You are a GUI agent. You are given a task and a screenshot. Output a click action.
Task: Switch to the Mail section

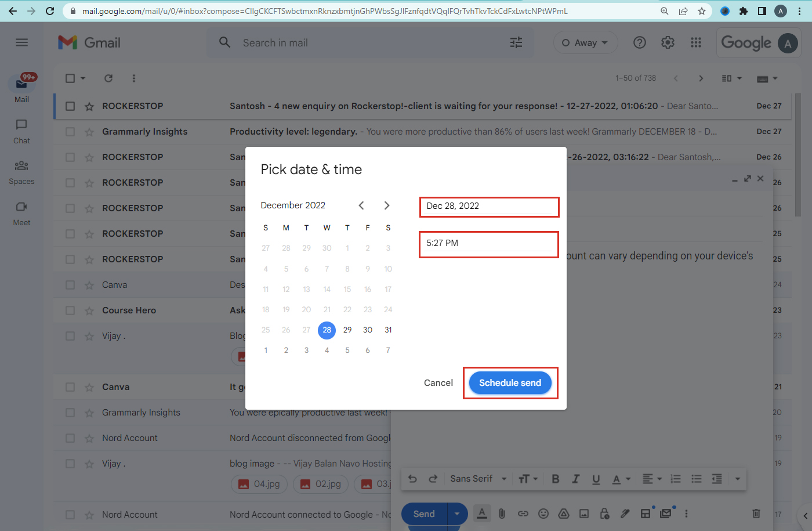21,88
